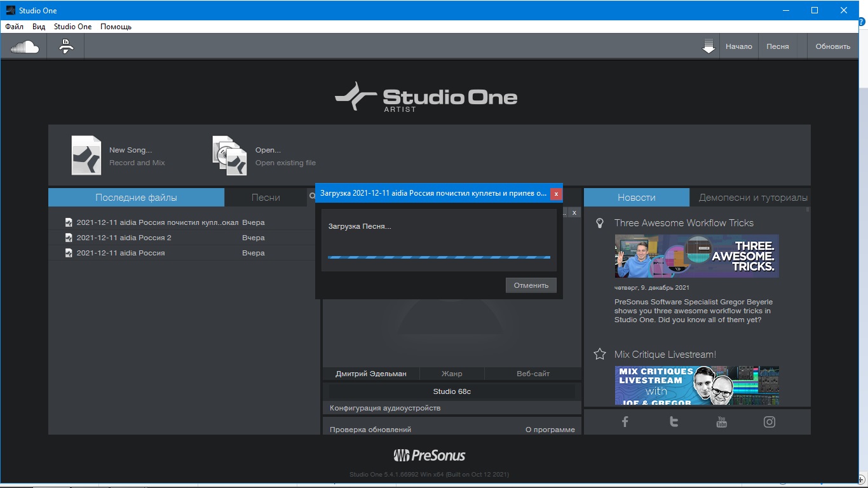
Task: Switch to the Песни tab
Action: coord(266,198)
